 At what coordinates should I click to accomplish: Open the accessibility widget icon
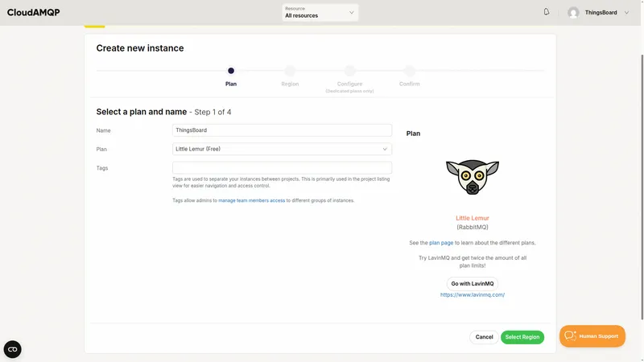tap(12, 349)
